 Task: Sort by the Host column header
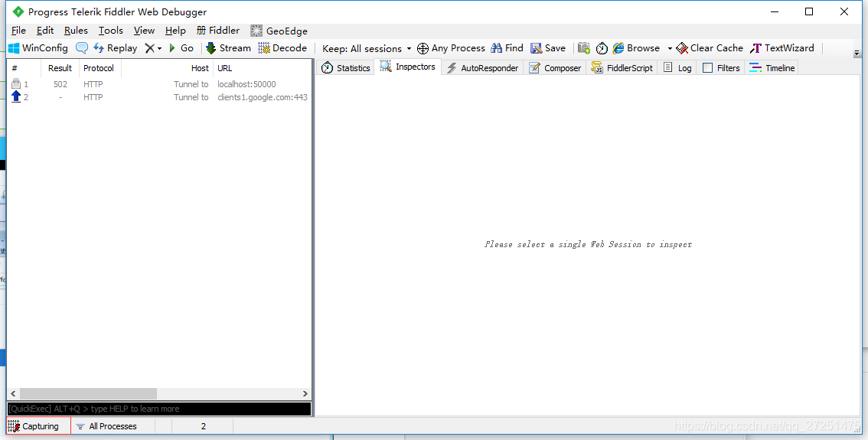pos(167,68)
